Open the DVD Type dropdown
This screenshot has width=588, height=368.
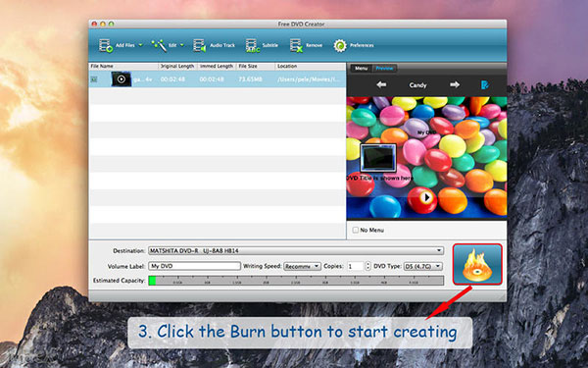pyautogui.click(x=423, y=266)
